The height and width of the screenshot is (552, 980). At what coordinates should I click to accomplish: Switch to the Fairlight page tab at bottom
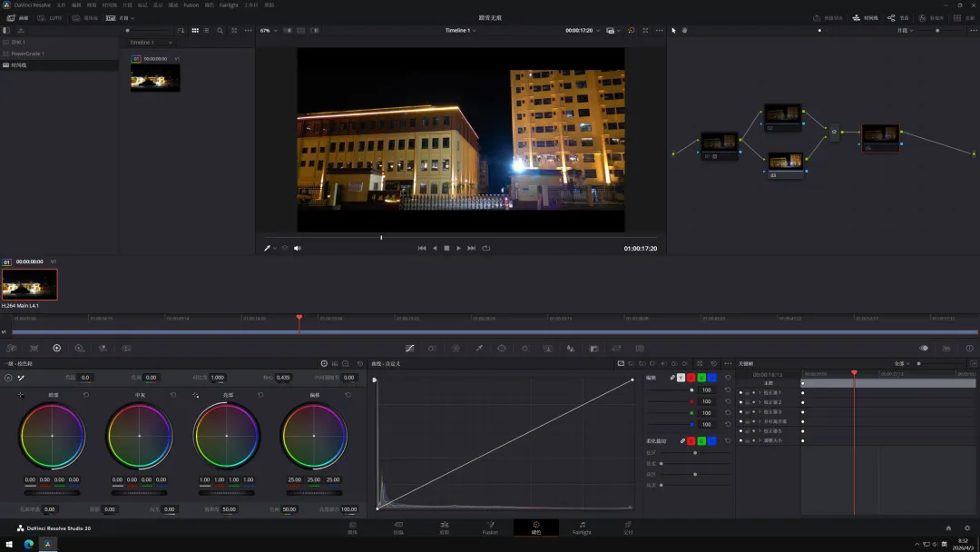click(x=582, y=527)
